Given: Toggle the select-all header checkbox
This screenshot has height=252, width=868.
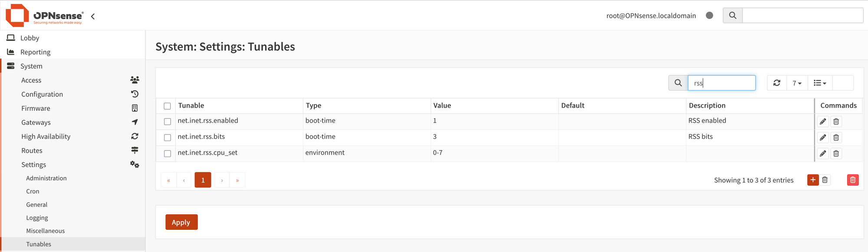Looking at the screenshot, I should tap(167, 106).
